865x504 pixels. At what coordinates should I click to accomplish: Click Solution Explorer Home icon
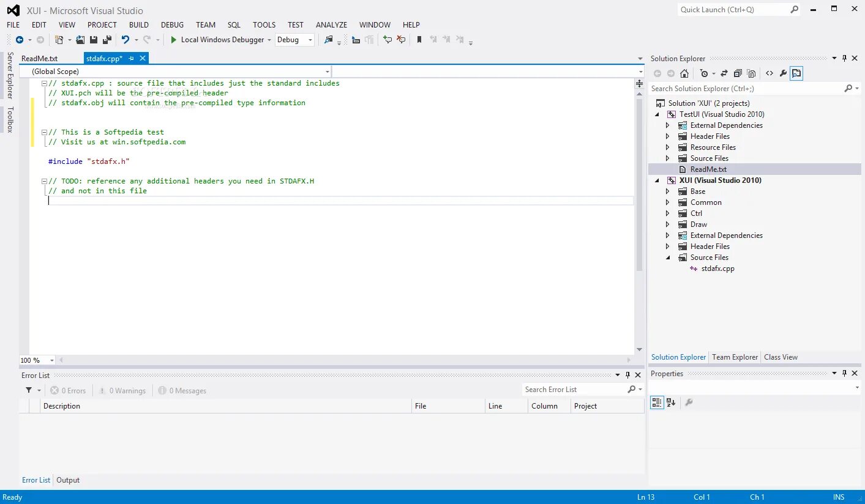coord(684,73)
